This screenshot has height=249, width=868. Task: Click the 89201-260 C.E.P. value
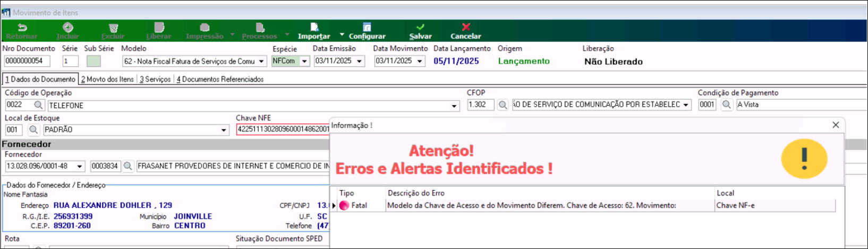(72, 226)
